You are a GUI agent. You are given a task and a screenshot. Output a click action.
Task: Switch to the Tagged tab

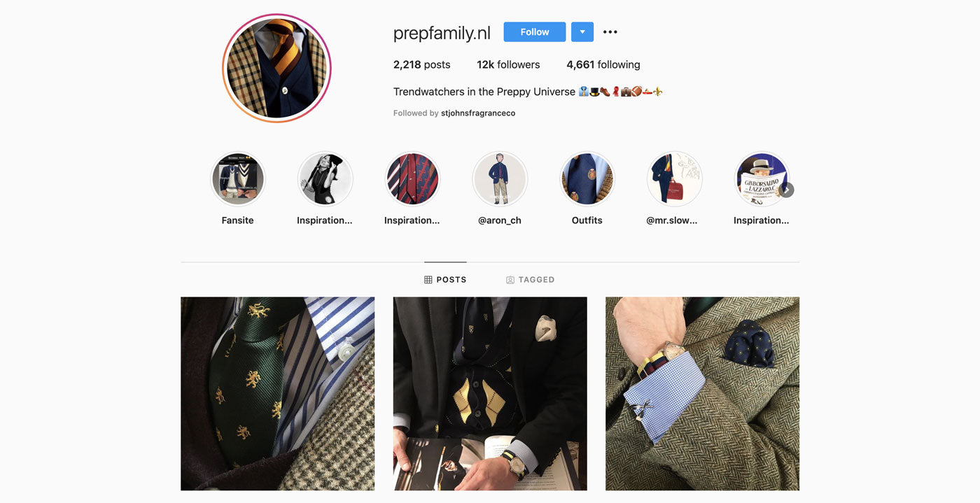[x=530, y=280]
